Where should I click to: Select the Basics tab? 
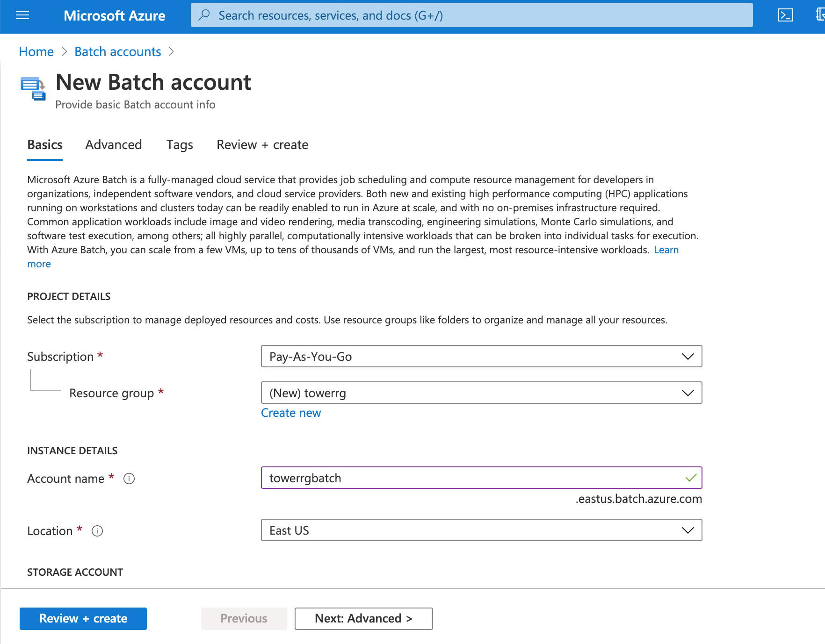(45, 145)
